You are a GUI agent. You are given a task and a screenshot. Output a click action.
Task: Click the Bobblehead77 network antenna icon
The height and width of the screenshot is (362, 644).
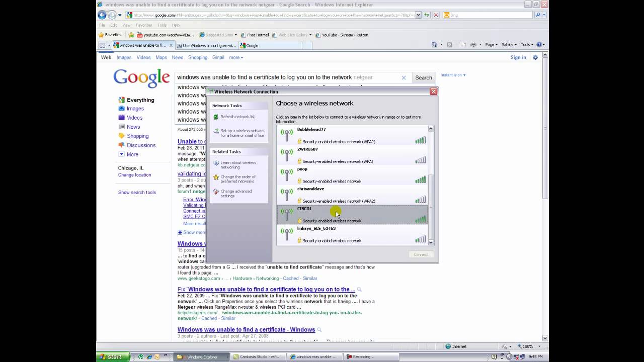286,135
